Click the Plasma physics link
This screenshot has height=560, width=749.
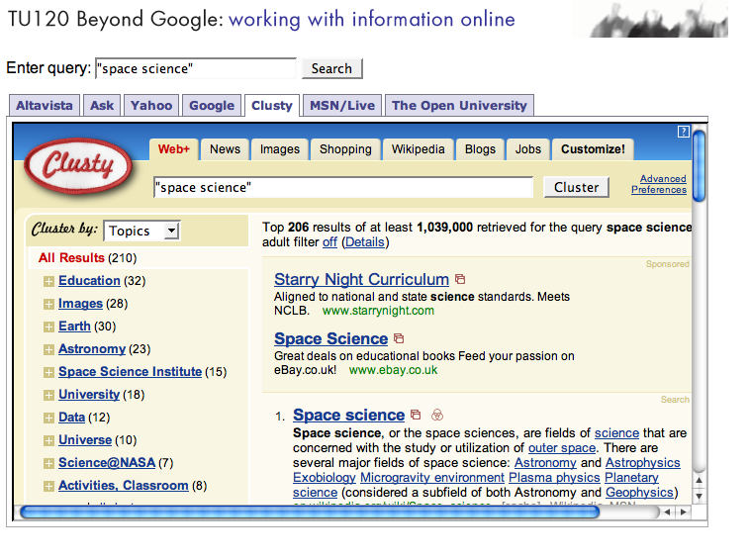pyautogui.click(x=554, y=478)
